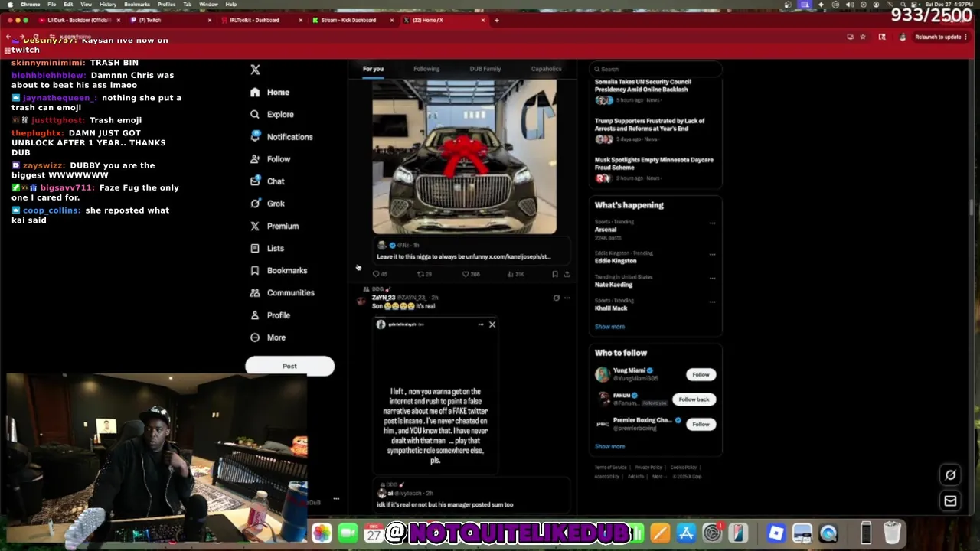Open Terms of Service footer link

pyautogui.click(x=610, y=467)
